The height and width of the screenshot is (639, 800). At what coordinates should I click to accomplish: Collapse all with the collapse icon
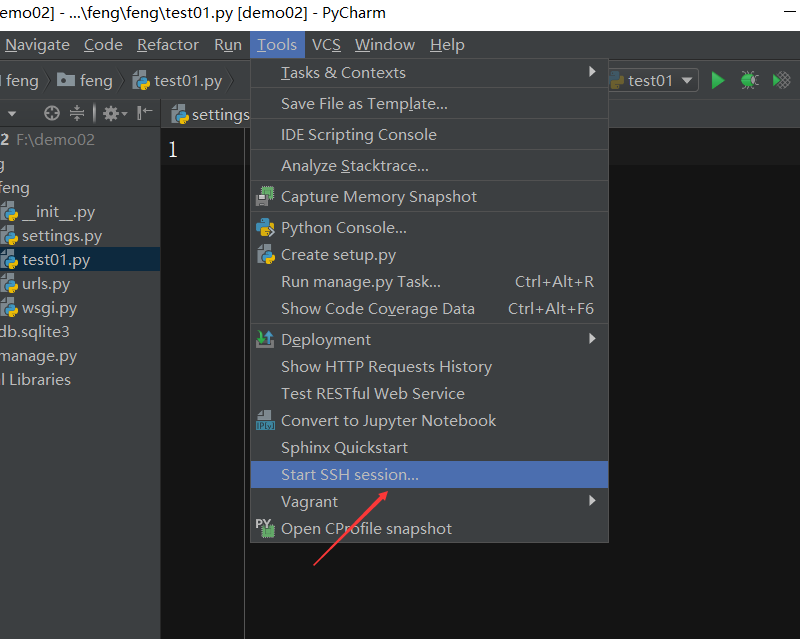78,113
